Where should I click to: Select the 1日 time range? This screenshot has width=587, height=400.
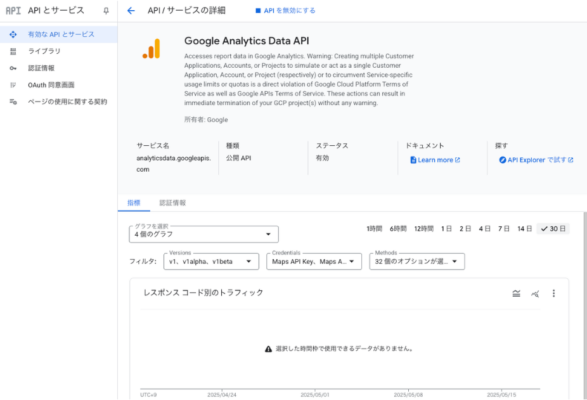click(446, 229)
